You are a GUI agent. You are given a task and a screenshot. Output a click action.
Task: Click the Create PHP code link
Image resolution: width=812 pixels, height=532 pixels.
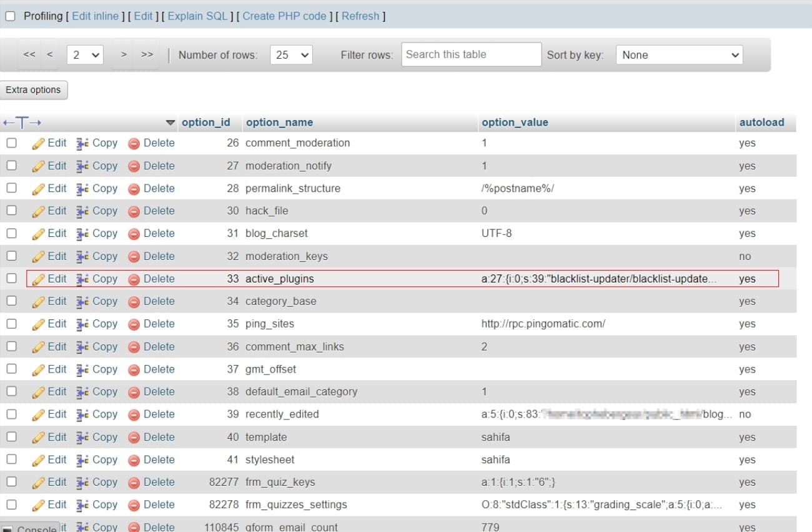coord(284,16)
